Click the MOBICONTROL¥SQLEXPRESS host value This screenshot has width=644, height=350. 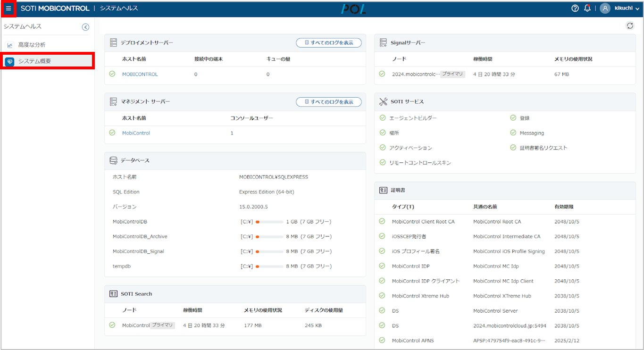click(274, 177)
